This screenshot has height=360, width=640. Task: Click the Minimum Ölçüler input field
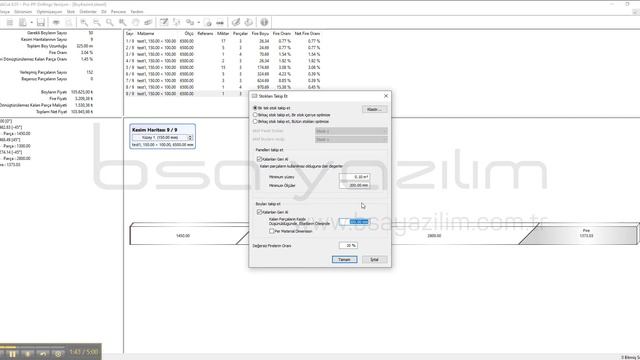click(x=354, y=185)
